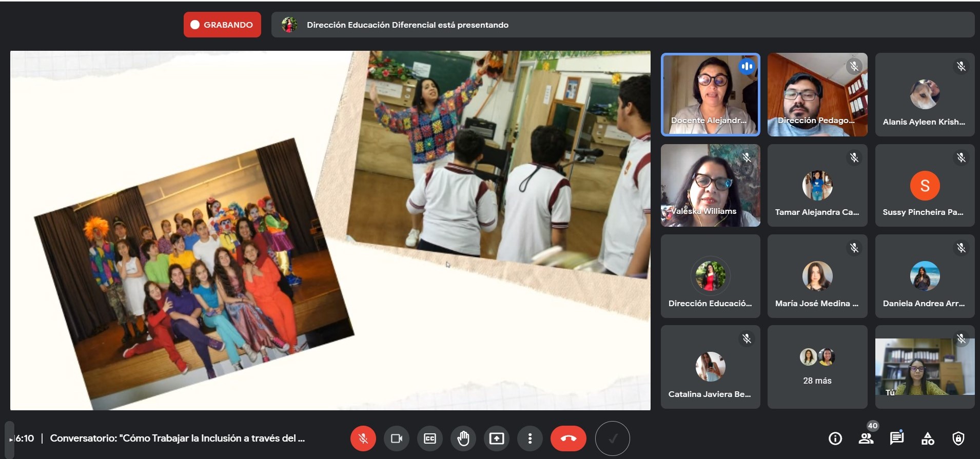Image resolution: width=980 pixels, height=459 pixels.
Task: Click the grayed checkmark circle button
Action: (612, 438)
